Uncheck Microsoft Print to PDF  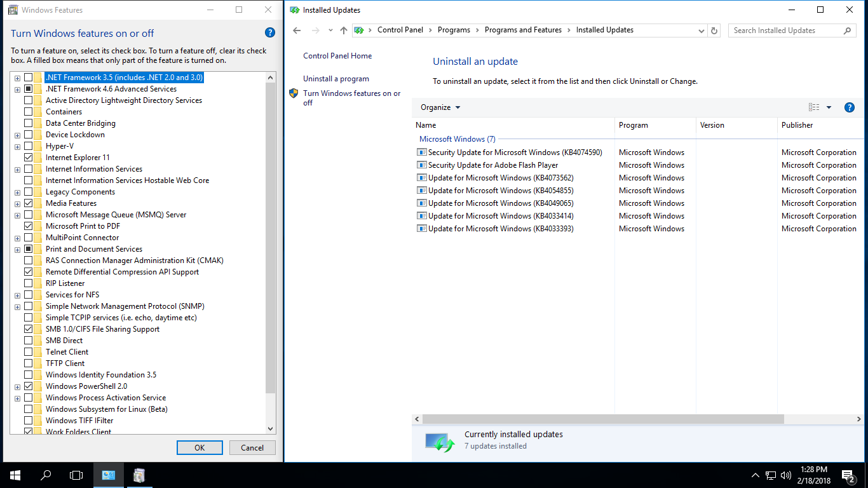(28, 226)
